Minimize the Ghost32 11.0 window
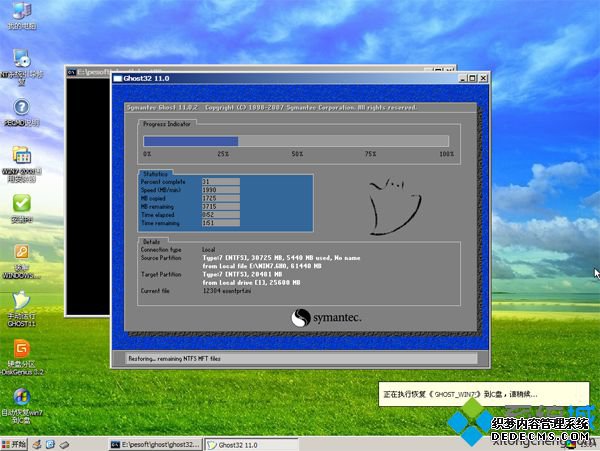 click(463, 76)
